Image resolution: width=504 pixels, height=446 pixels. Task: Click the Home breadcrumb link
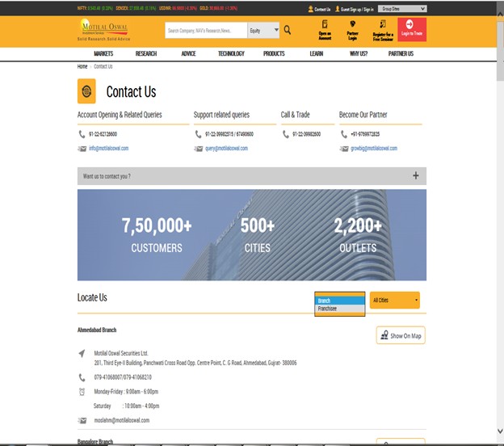pos(82,66)
